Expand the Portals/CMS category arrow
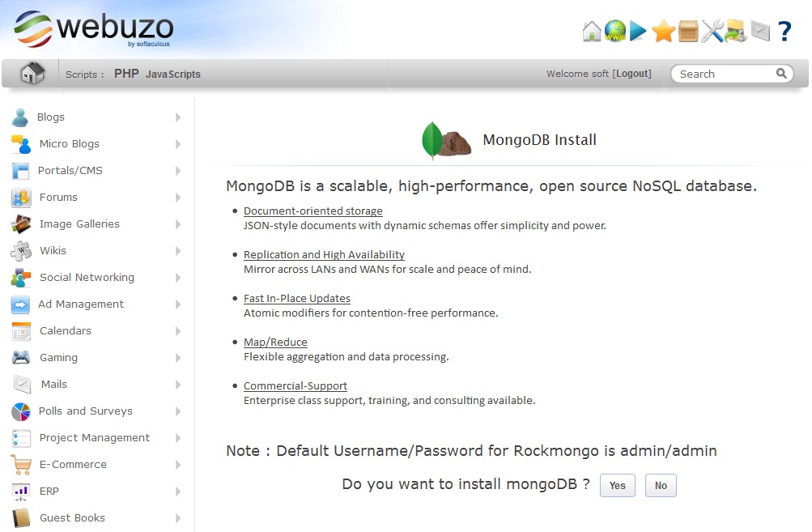Screen dimensions: 812x532 click(177, 171)
